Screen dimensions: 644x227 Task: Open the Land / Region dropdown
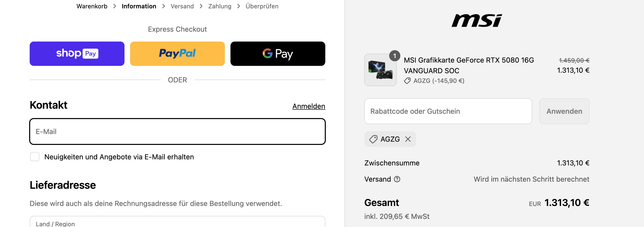[x=177, y=222]
